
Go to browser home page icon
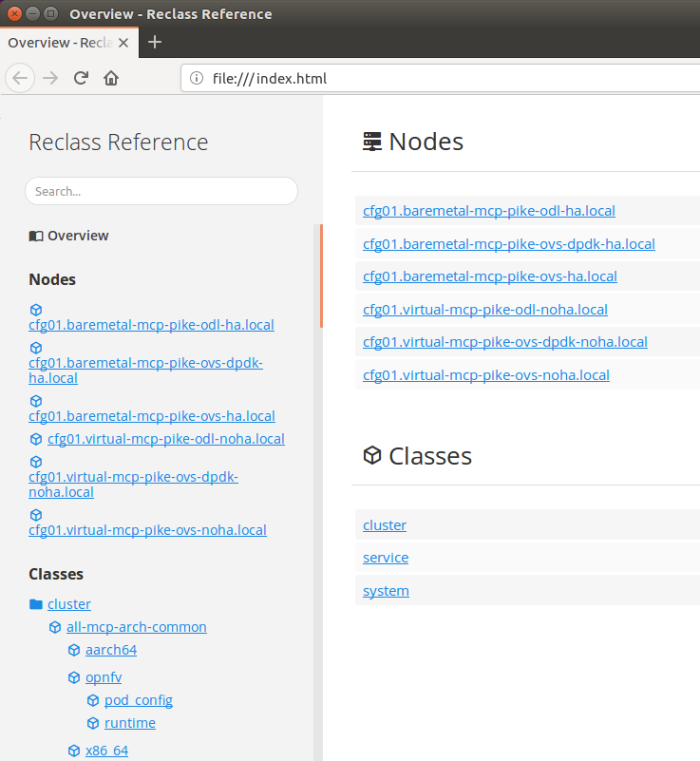coord(111,78)
